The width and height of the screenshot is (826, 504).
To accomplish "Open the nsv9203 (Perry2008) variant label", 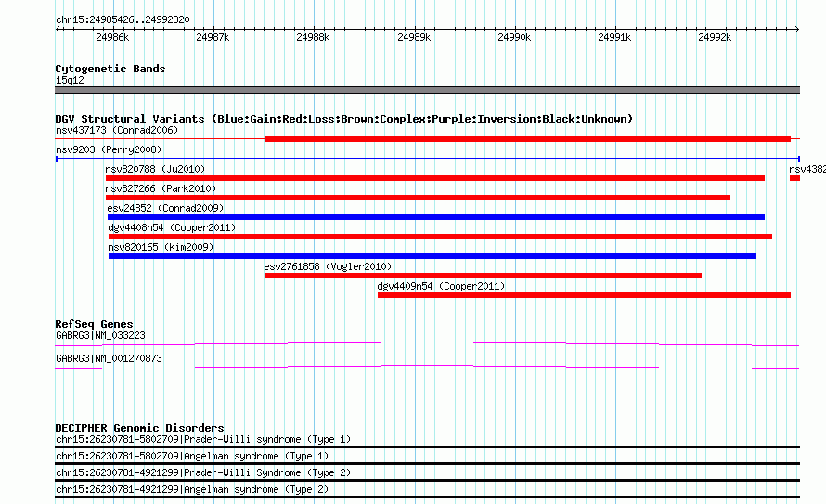I will click(x=109, y=149).
